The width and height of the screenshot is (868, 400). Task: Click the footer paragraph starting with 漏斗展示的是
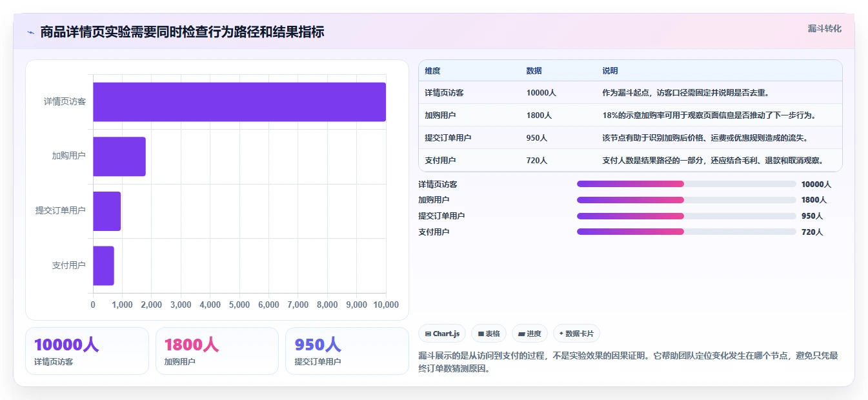click(x=628, y=362)
